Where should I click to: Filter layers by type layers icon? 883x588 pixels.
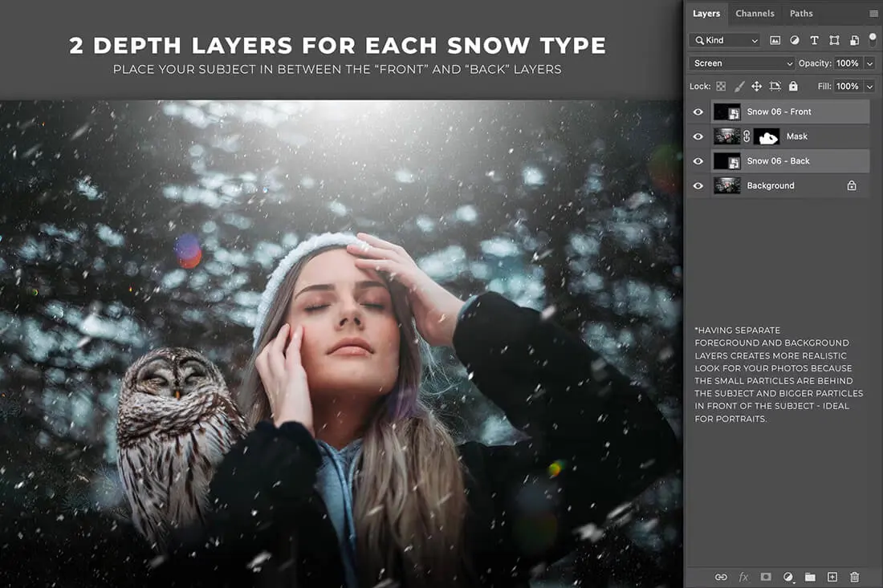coord(814,40)
